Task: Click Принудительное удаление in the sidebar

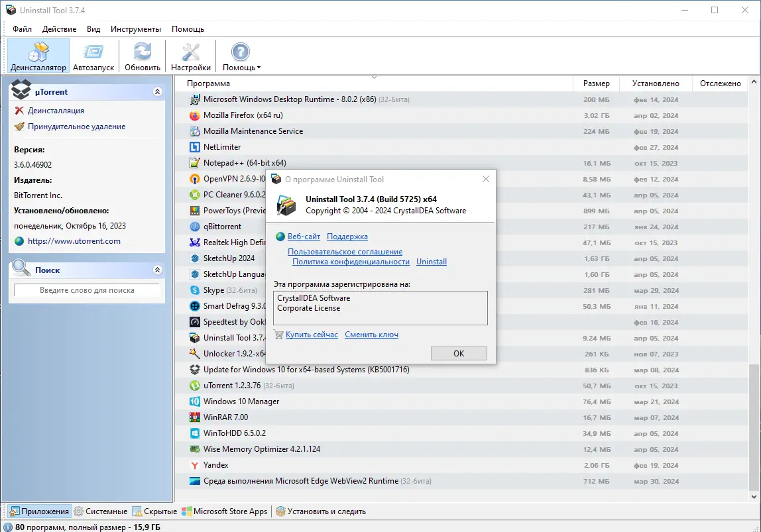Action: [x=76, y=127]
